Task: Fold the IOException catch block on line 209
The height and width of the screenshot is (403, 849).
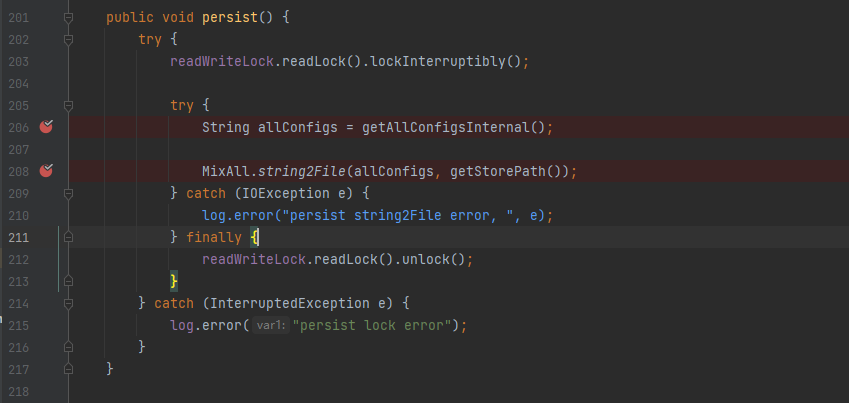Action: [68, 193]
